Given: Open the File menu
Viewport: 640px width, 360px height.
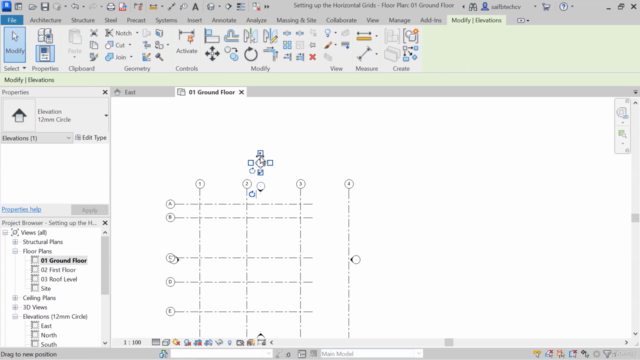Looking at the screenshot, I should [12, 20].
